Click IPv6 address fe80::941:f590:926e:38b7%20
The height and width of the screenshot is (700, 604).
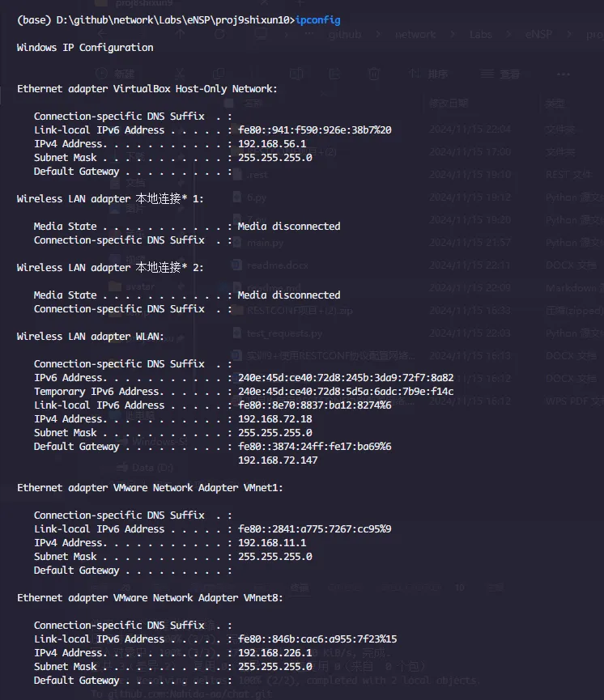(x=314, y=130)
